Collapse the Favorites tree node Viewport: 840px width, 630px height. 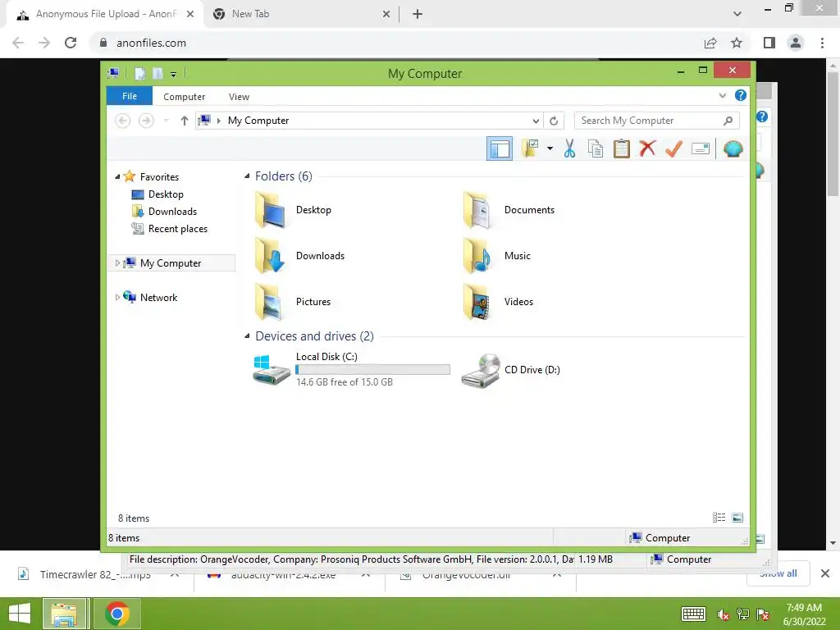pos(117,177)
